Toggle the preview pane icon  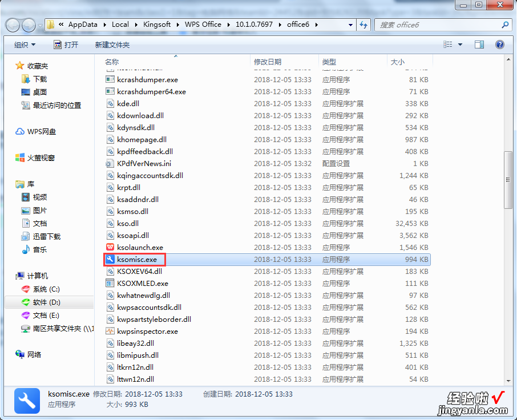(479, 45)
